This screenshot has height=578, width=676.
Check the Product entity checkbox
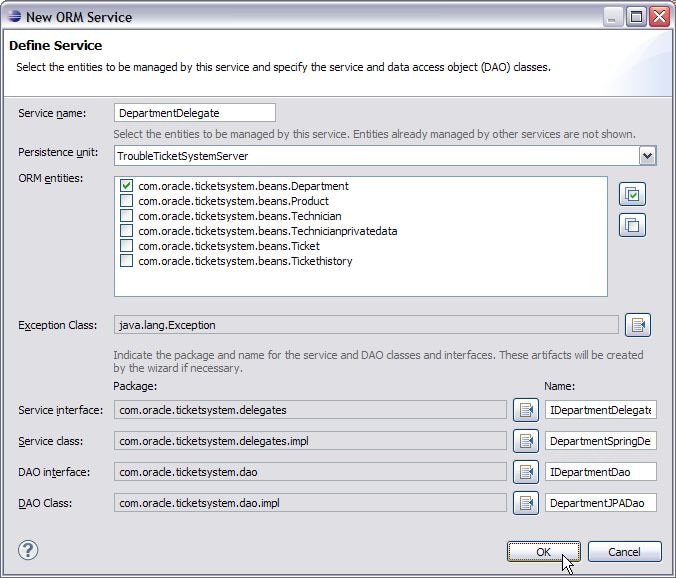coord(127,201)
